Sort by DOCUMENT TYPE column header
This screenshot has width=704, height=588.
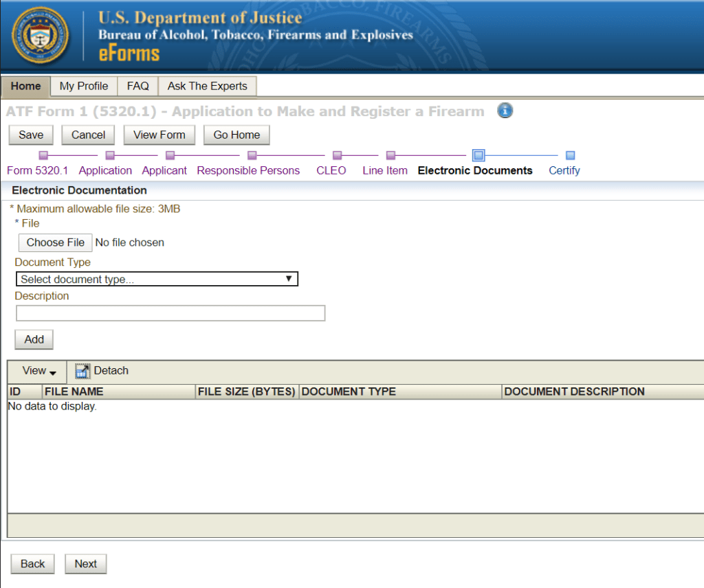tap(401, 392)
